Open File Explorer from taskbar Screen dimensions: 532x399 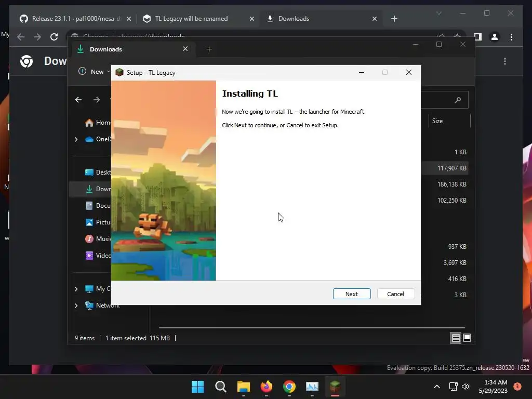[243, 387]
